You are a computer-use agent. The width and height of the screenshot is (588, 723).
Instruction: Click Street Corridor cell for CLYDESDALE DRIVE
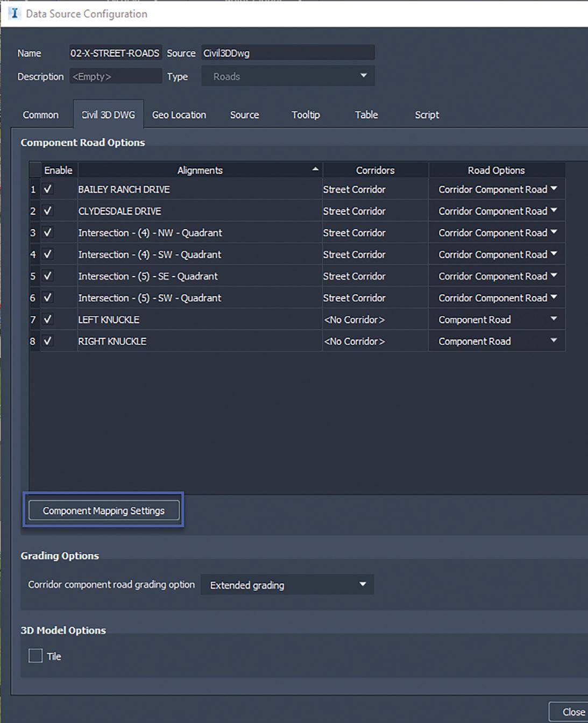coord(376,211)
